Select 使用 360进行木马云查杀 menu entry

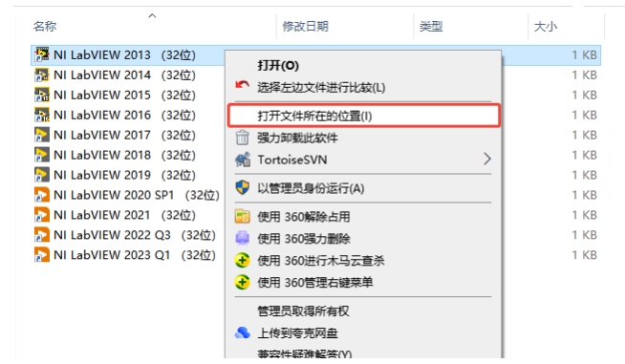321,261
